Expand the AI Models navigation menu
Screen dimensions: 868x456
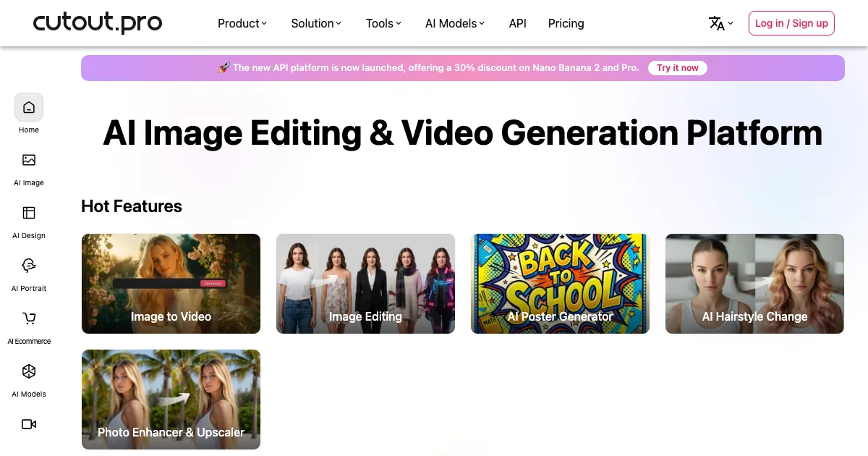tap(455, 23)
